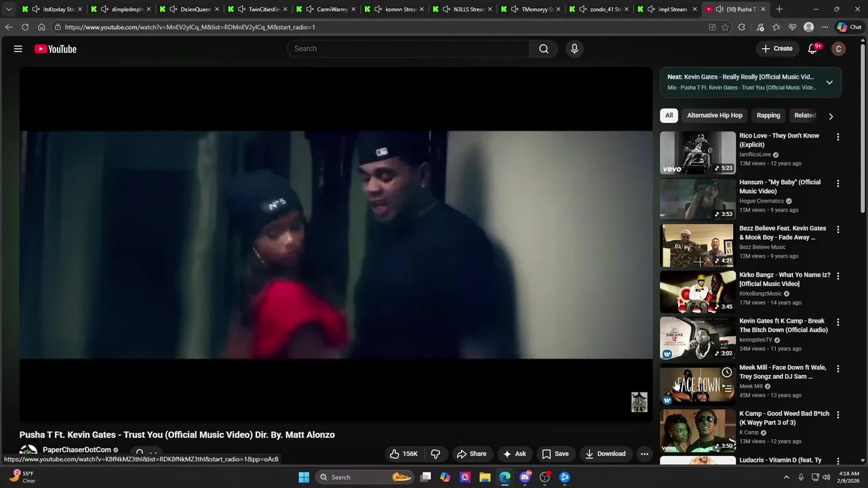Save video to a playlist
Viewport: 868px width, 488px height.
tap(555, 454)
